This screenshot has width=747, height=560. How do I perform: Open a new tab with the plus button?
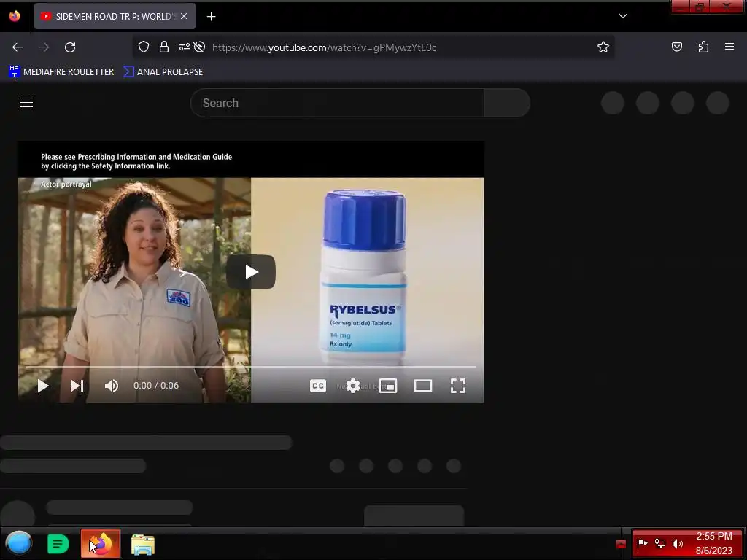point(211,17)
